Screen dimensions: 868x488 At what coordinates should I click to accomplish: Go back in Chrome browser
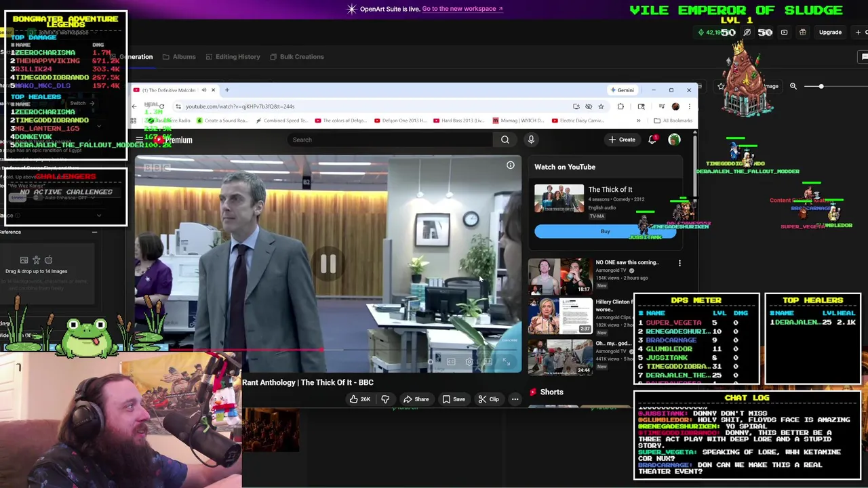(134, 106)
